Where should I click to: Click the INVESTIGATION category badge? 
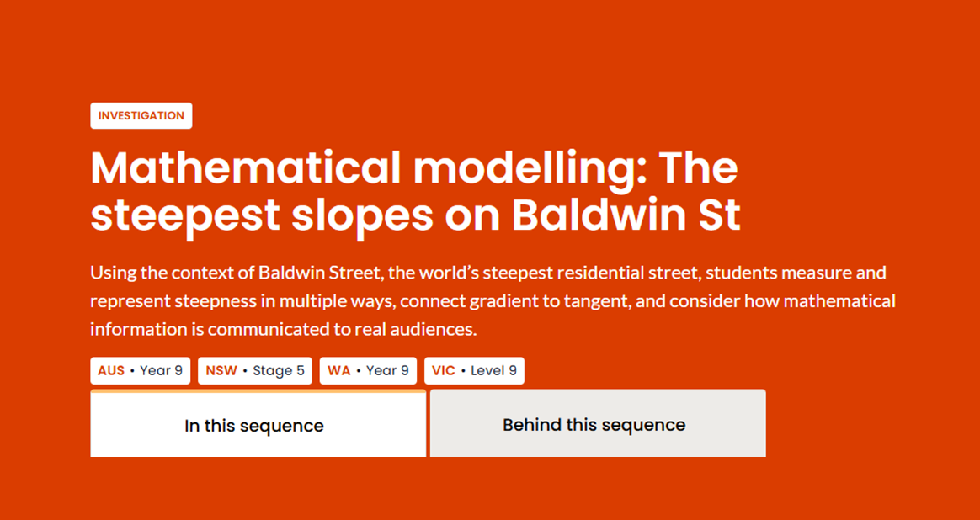click(141, 115)
